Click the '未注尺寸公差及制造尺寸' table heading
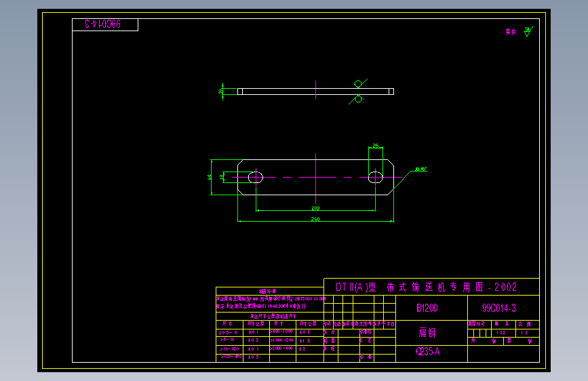 273,316
